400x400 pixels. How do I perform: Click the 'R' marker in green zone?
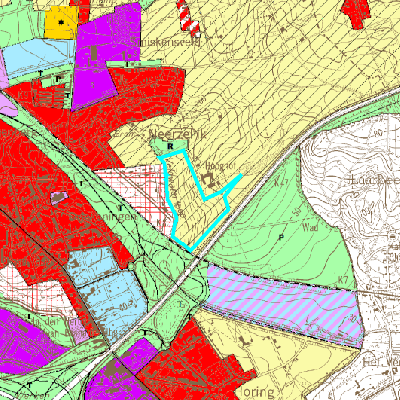click(170, 146)
